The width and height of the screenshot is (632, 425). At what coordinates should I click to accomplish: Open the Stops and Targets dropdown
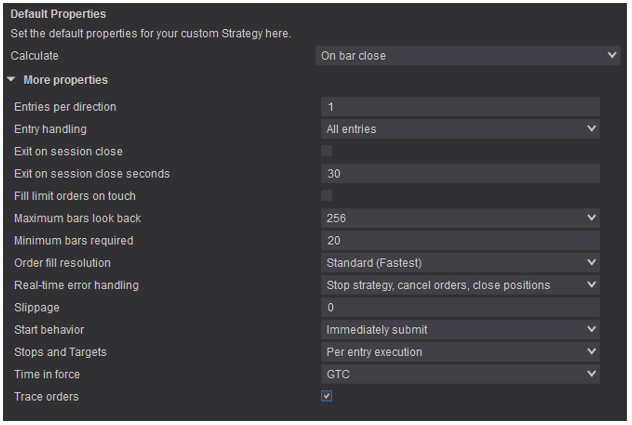coord(461,352)
